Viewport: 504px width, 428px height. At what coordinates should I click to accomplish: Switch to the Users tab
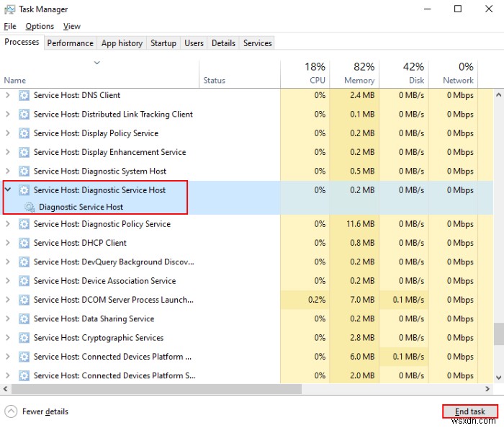pyautogui.click(x=194, y=43)
